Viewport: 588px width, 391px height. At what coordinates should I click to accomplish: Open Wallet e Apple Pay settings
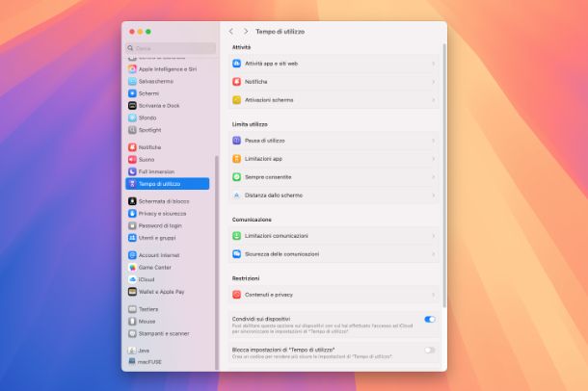(x=161, y=291)
